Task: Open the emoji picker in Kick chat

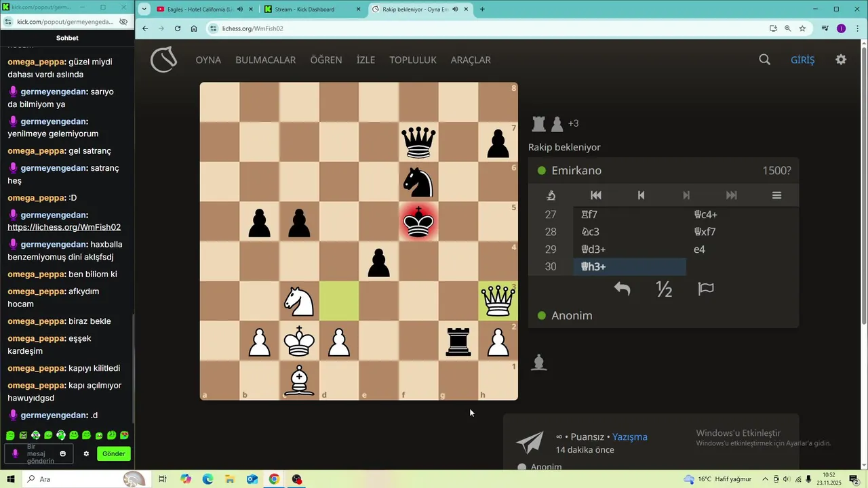Action: point(63,453)
